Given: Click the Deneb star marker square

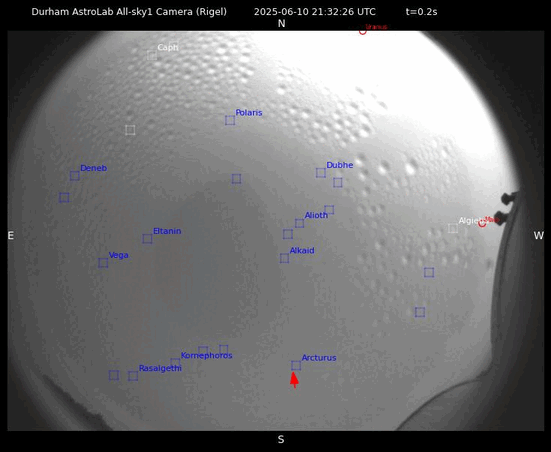Looking at the screenshot, I should 74,176.
